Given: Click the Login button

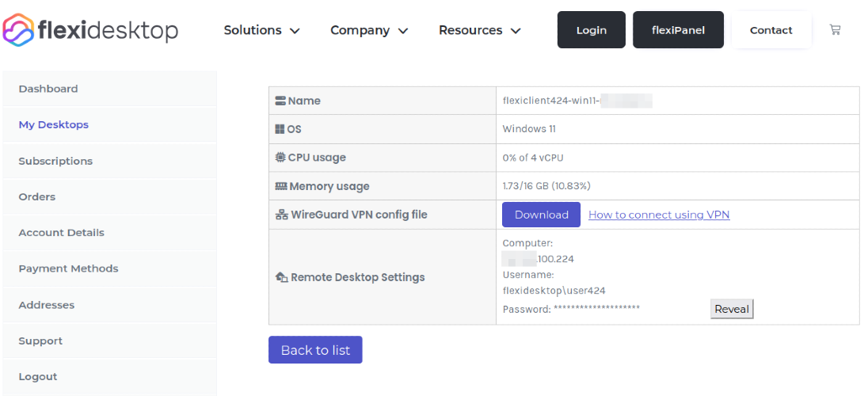Looking at the screenshot, I should (591, 30).
